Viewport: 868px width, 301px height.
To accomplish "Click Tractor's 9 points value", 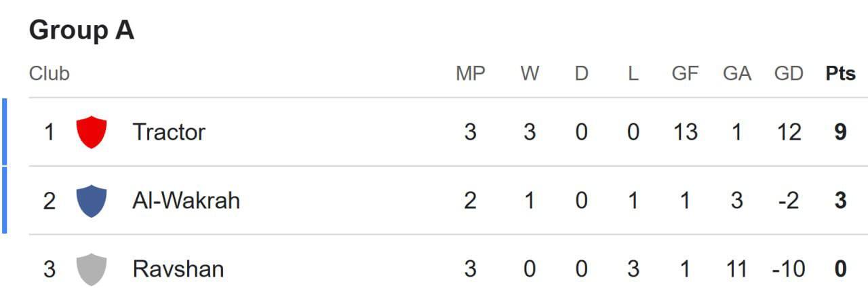I will (x=840, y=132).
